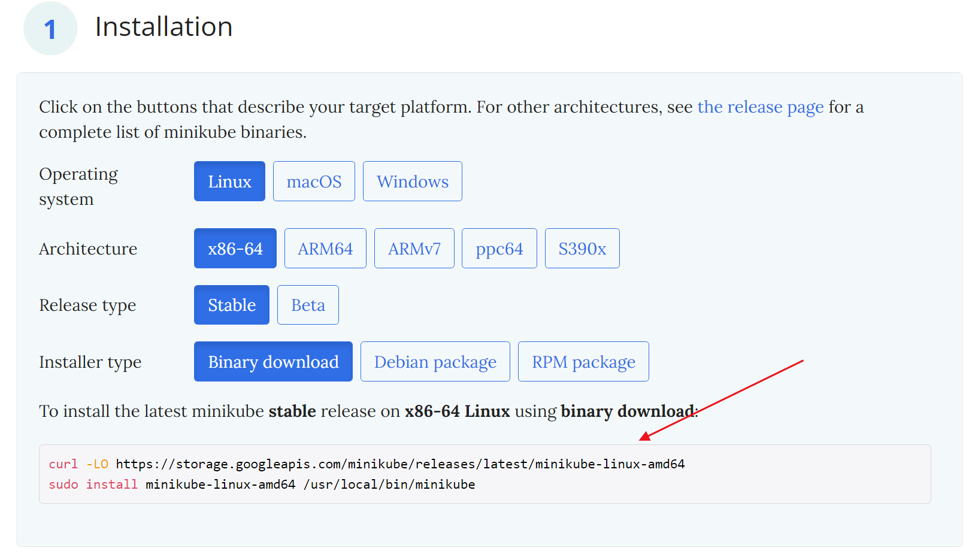Click the Installation section heading

[x=163, y=26]
